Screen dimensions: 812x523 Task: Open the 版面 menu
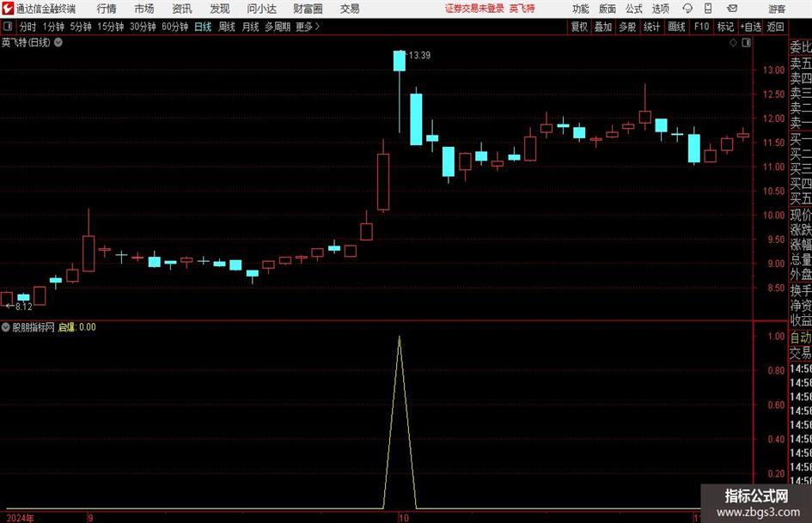(607, 9)
